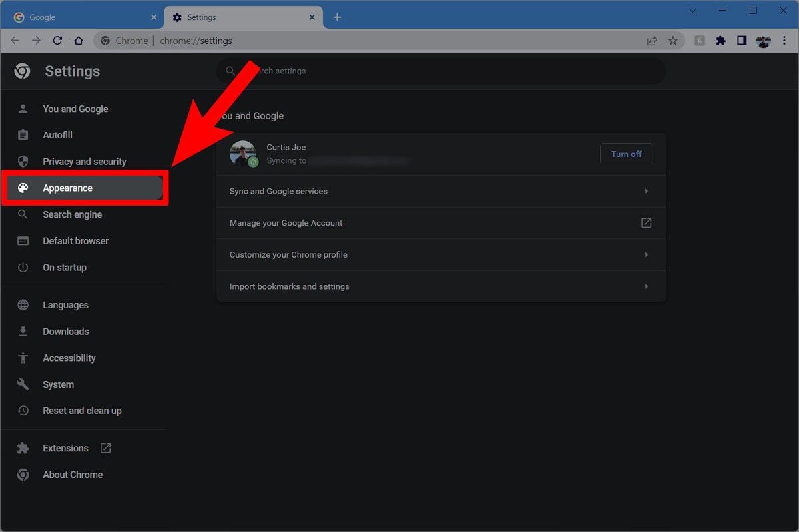The width and height of the screenshot is (799, 532).
Task: Switch to the Google tab
Action: [x=80, y=17]
